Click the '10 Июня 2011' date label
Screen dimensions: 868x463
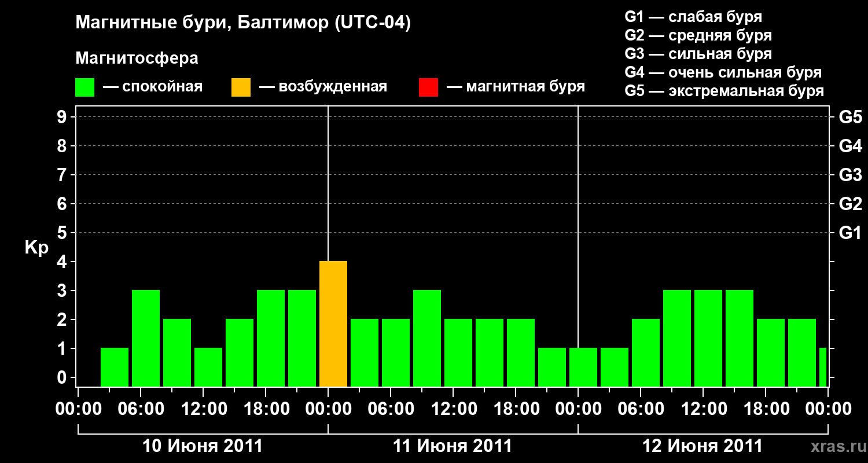pos(203,446)
